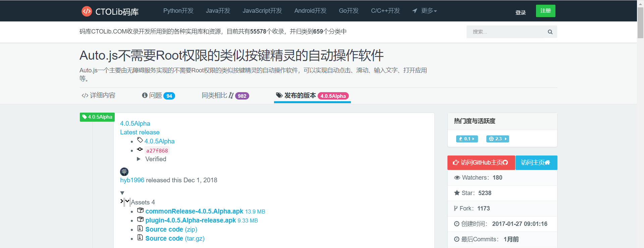
Task: Switch to the 同类相比 tab
Action: click(x=225, y=96)
